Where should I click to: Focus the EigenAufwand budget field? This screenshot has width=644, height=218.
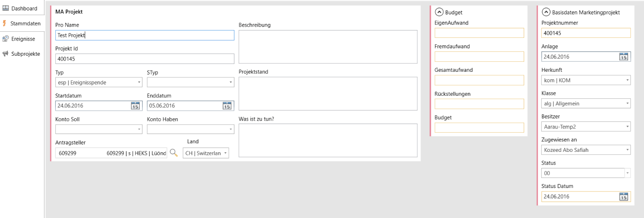tap(479, 33)
